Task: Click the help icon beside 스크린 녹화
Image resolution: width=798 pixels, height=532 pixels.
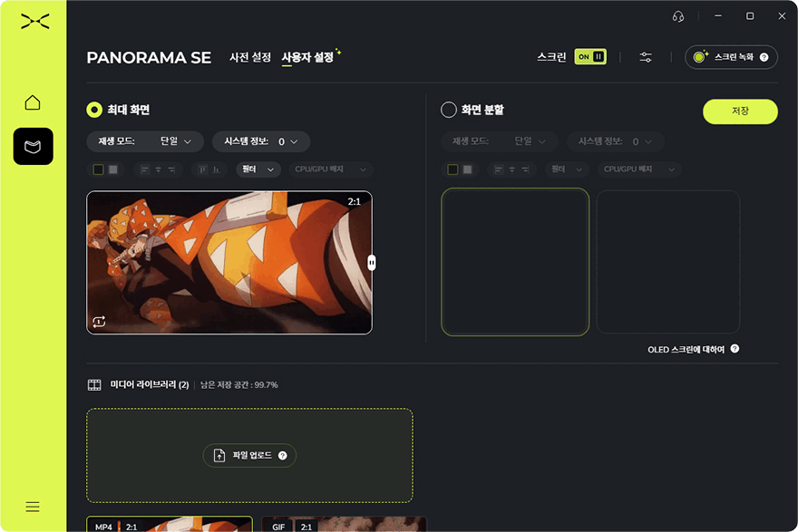Action: tap(764, 57)
